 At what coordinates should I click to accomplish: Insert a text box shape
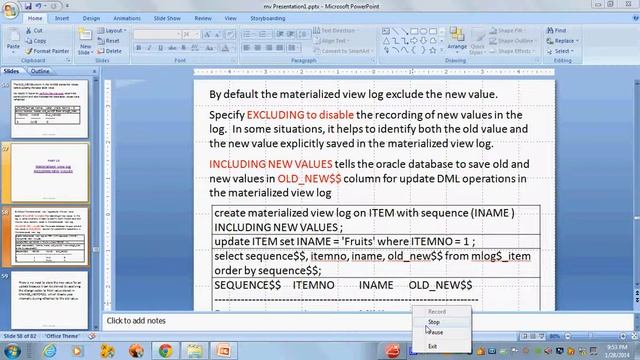pyautogui.click(x=386, y=31)
